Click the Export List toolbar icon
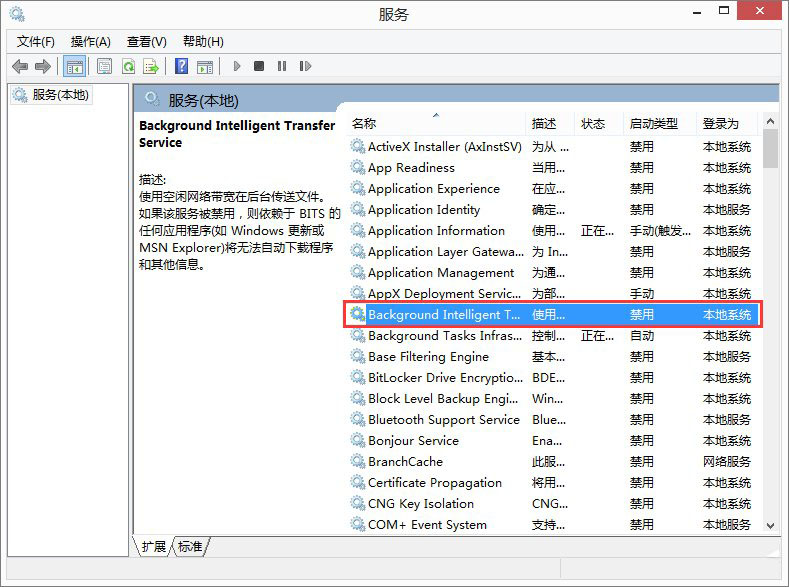 151,66
